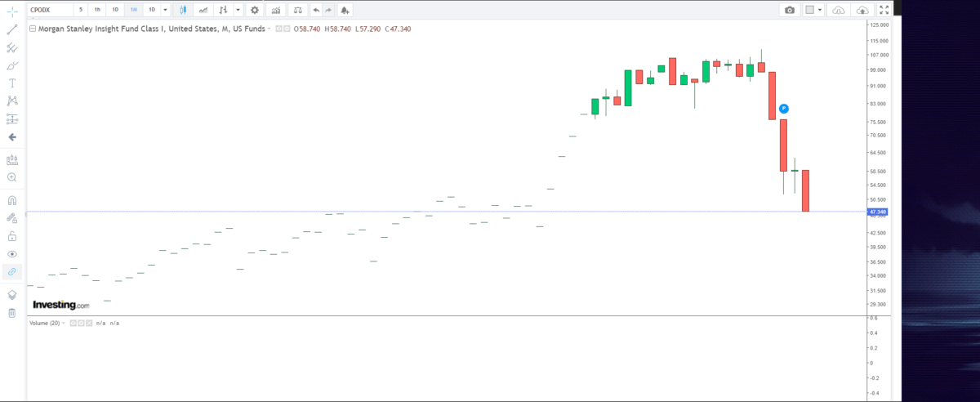Open the time interval dropdown arrow

coord(166,10)
